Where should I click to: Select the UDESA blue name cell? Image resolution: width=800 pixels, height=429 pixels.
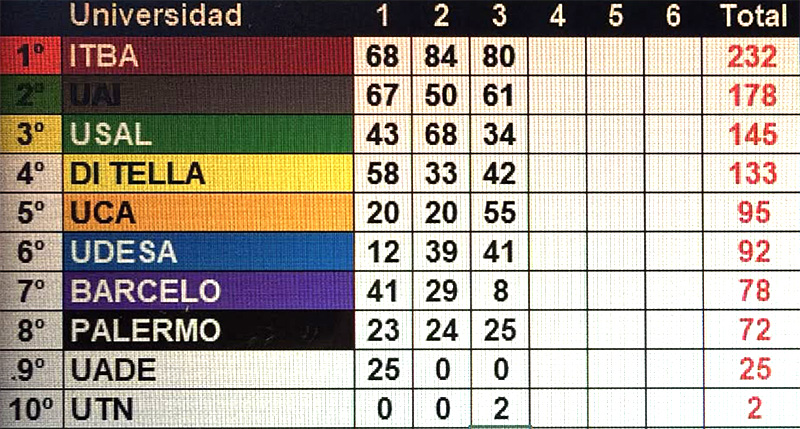(208, 252)
